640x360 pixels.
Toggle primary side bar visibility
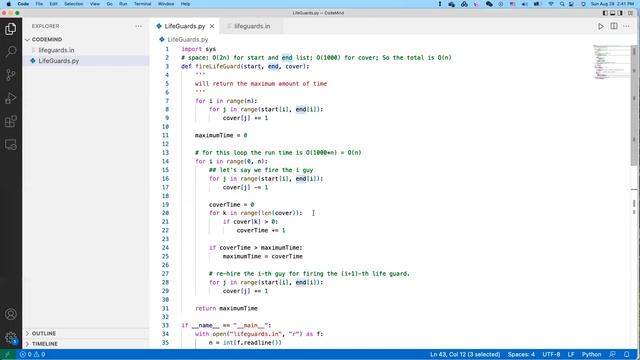coord(605,13)
